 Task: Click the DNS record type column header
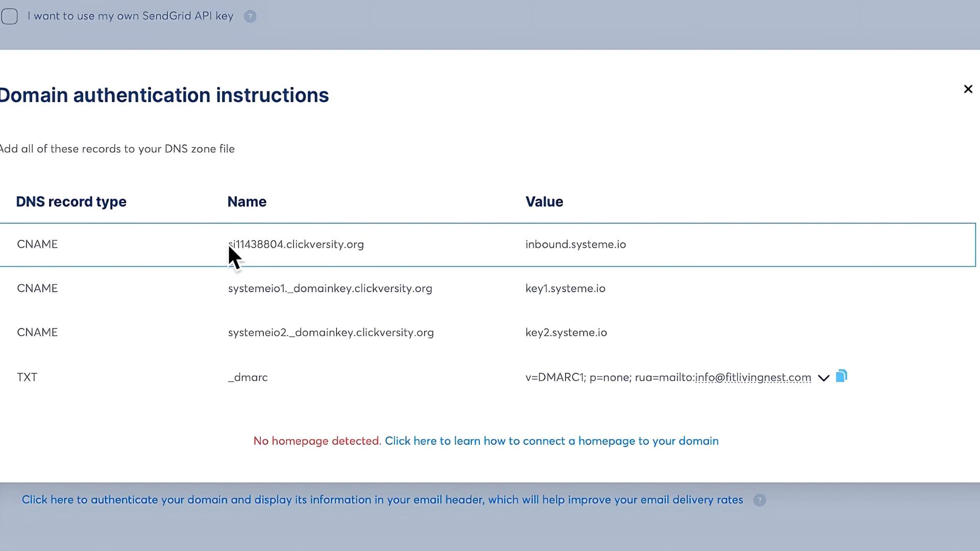pos(71,202)
